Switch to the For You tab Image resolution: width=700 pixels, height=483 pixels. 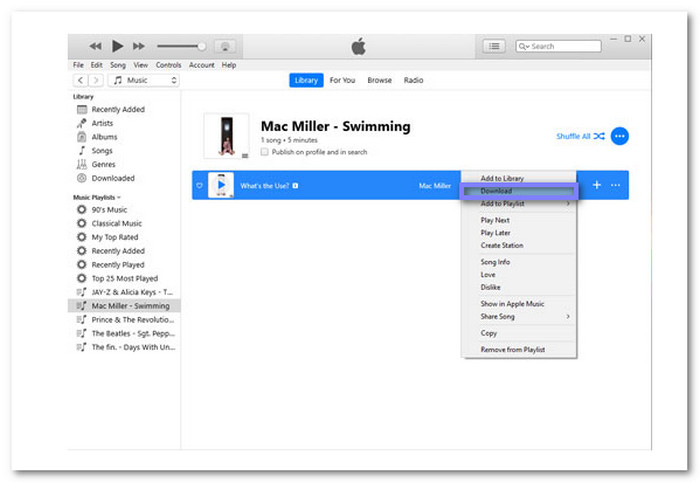(342, 80)
